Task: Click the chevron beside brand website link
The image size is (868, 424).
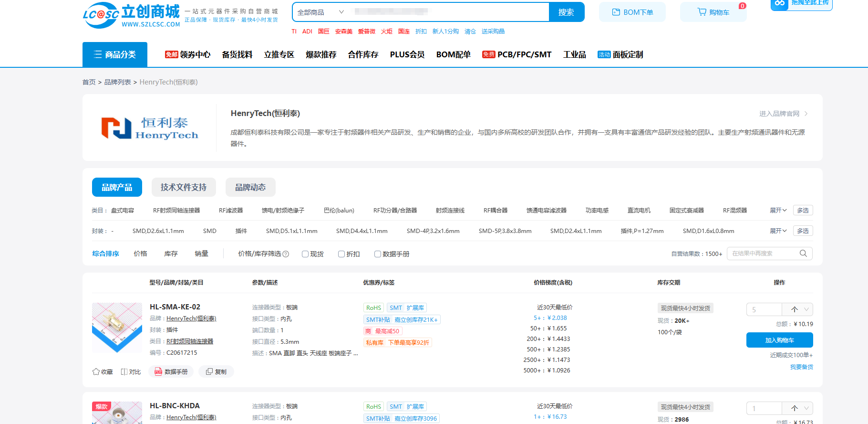Action: click(x=806, y=114)
